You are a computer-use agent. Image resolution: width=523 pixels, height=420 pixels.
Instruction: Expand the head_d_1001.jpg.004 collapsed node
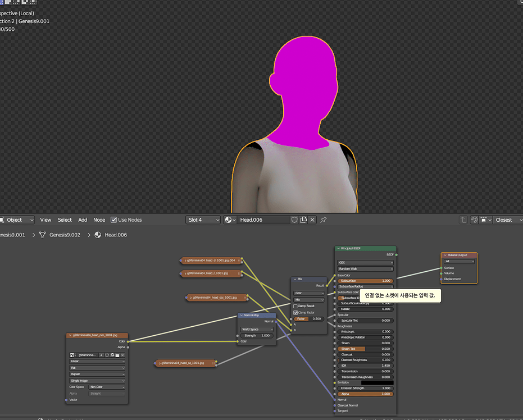(x=185, y=261)
